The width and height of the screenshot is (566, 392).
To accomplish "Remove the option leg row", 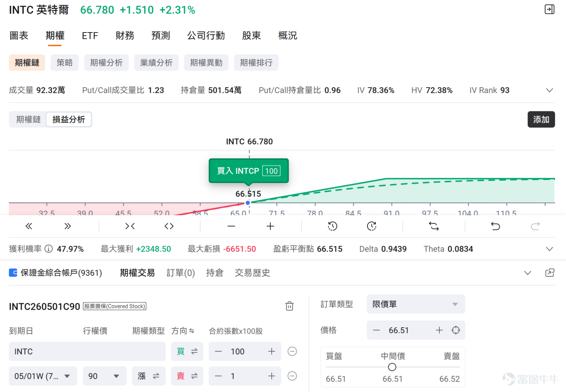I will pyautogui.click(x=292, y=376).
